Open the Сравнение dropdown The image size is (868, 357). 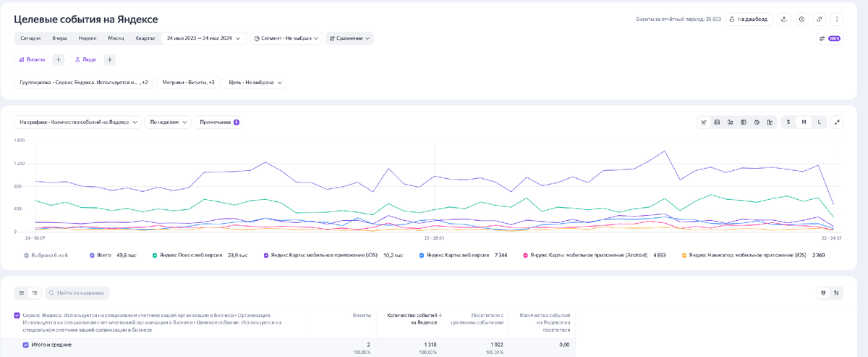click(x=349, y=38)
